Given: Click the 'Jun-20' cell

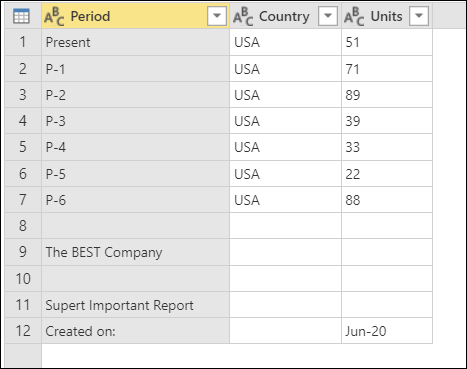Looking at the screenshot, I should pyautogui.click(x=387, y=331).
